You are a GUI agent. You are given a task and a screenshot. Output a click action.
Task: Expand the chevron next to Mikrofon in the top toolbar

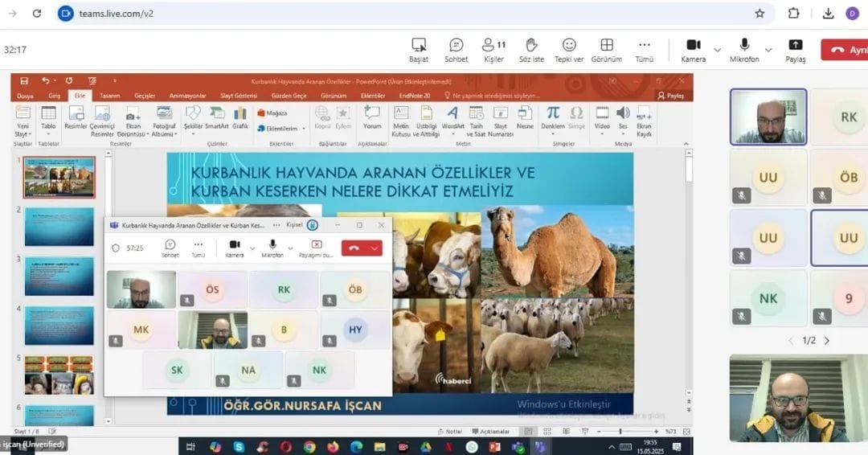[x=768, y=50]
